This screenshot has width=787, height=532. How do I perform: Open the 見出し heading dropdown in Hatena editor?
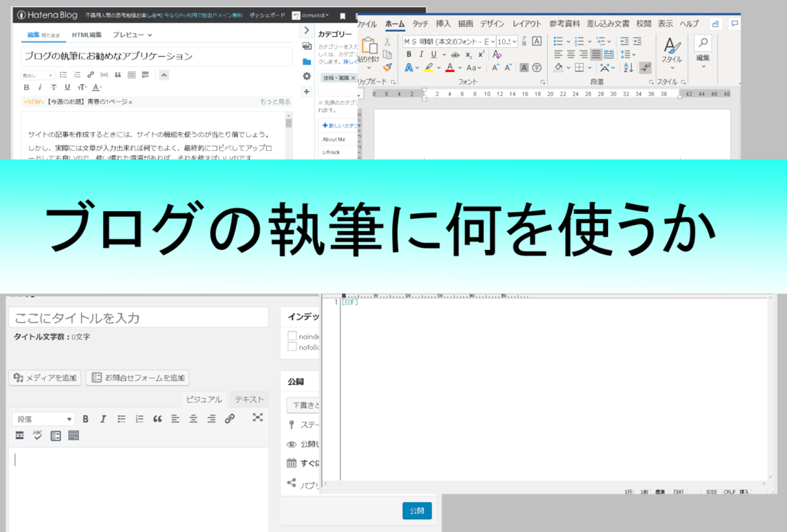37,75
